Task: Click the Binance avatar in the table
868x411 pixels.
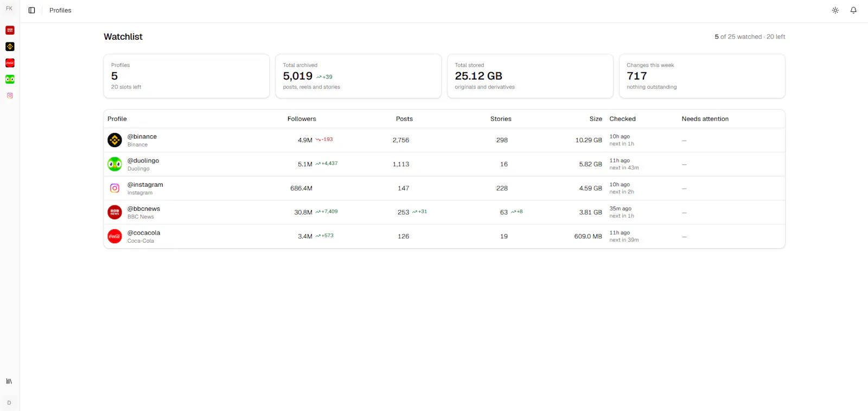Action: tap(114, 140)
